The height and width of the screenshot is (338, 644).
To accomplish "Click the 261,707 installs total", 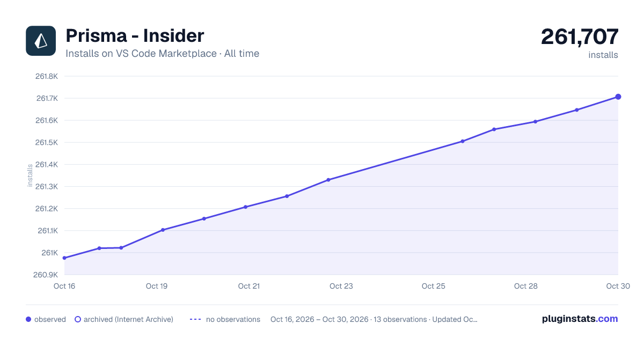I will tap(580, 36).
